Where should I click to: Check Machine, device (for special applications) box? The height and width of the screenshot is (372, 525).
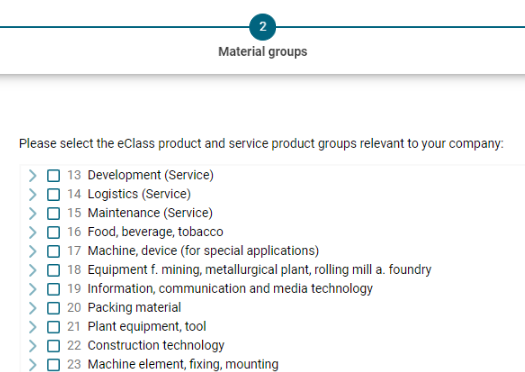[54, 251]
